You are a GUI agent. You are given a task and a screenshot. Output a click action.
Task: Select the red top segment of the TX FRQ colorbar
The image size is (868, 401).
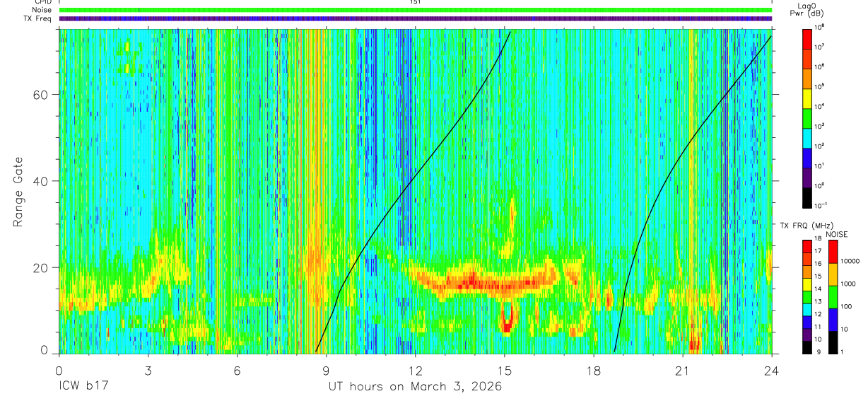click(807, 246)
